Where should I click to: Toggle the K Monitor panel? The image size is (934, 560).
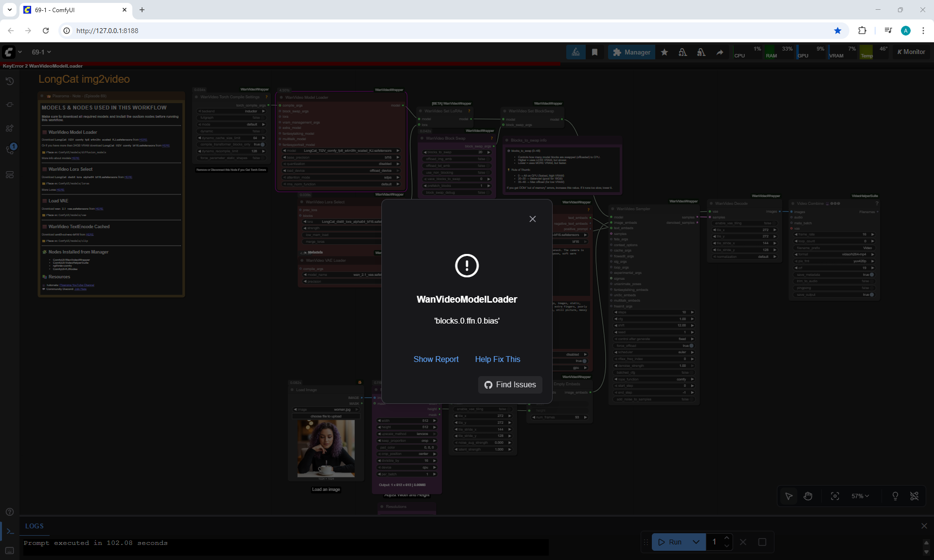point(911,52)
